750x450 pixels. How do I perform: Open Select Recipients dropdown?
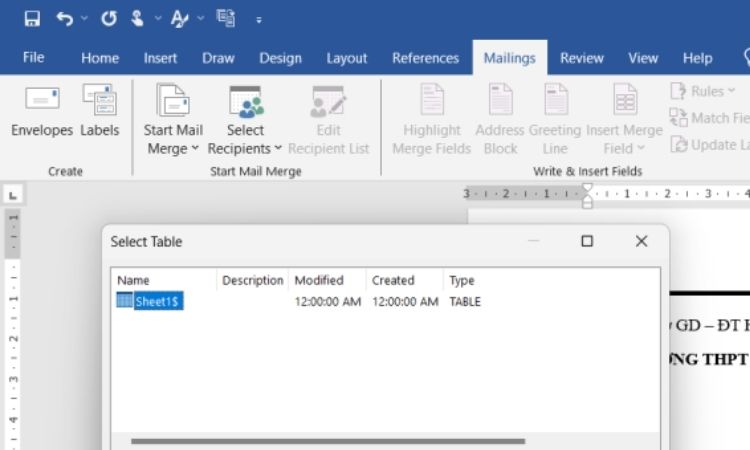(x=245, y=120)
